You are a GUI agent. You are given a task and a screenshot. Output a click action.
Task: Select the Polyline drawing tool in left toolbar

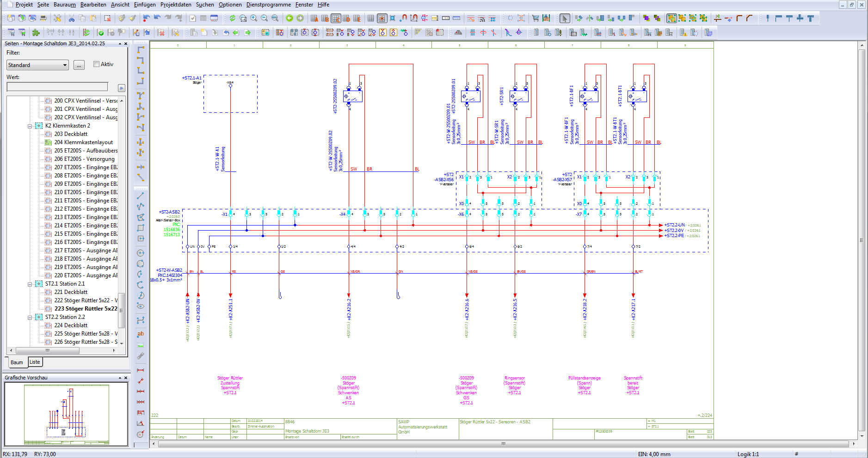pyautogui.click(x=141, y=206)
